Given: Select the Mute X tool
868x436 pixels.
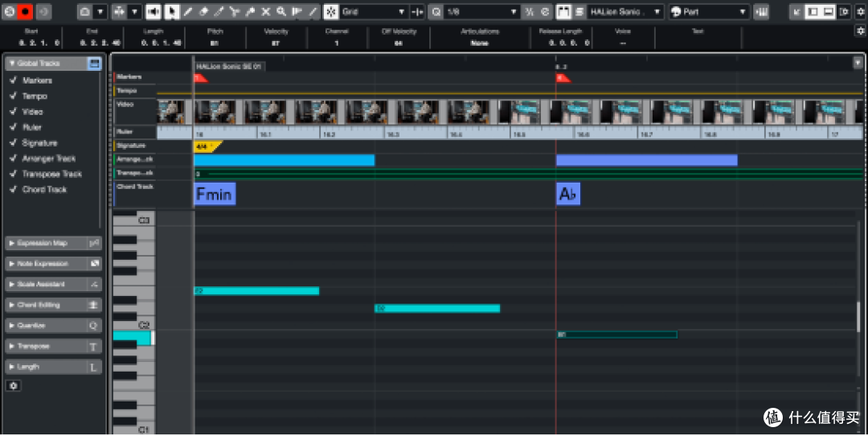Looking at the screenshot, I should (x=266, y=11).
